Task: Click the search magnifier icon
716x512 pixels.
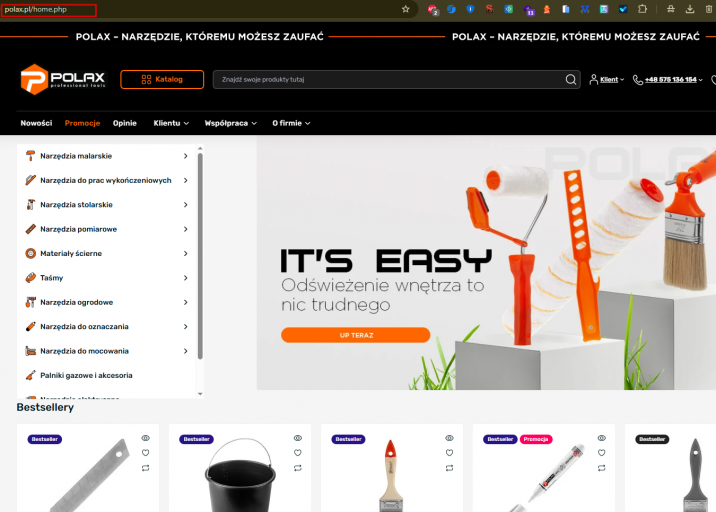Action: (x=570, y=79)
